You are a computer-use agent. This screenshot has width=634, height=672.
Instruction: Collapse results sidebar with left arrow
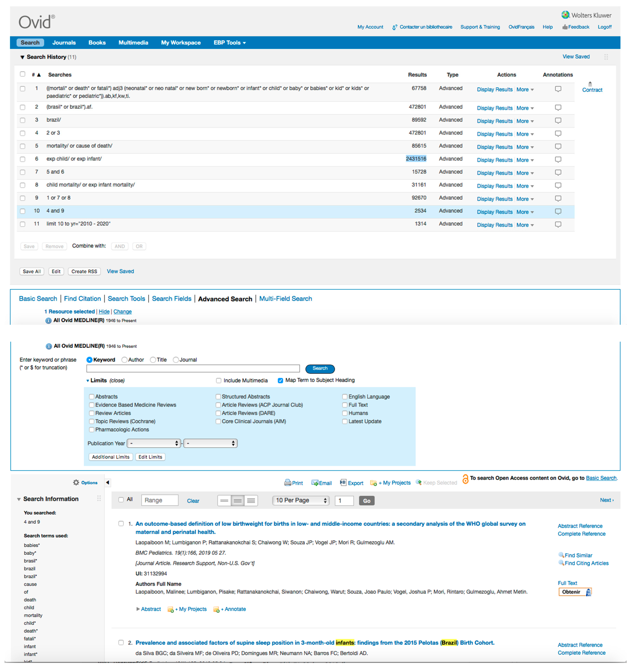pos(107,483)
